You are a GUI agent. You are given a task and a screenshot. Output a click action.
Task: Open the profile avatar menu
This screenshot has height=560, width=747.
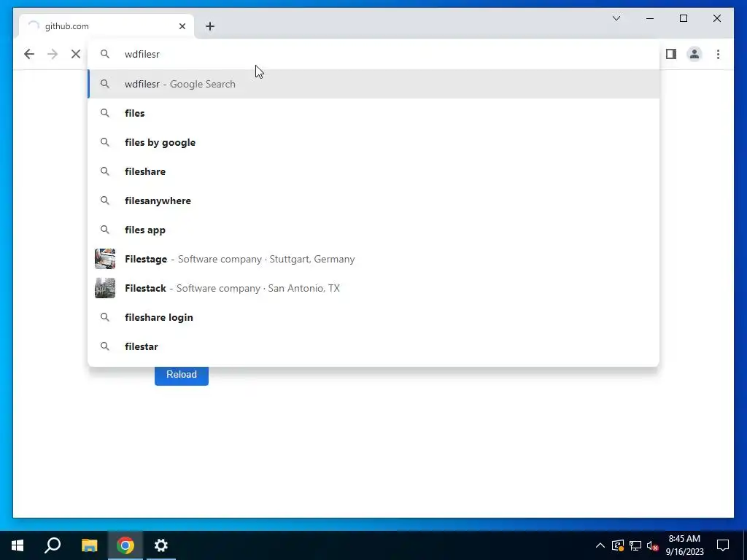point(694,54)
